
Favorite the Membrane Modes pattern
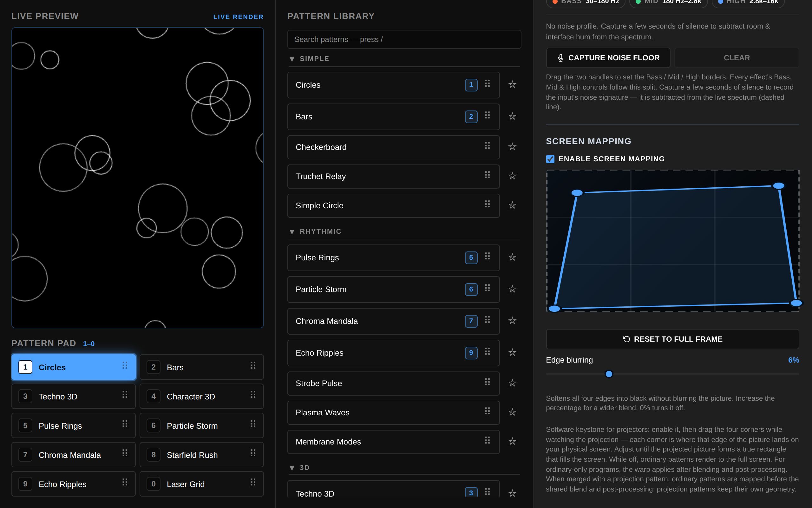(512, 441)
